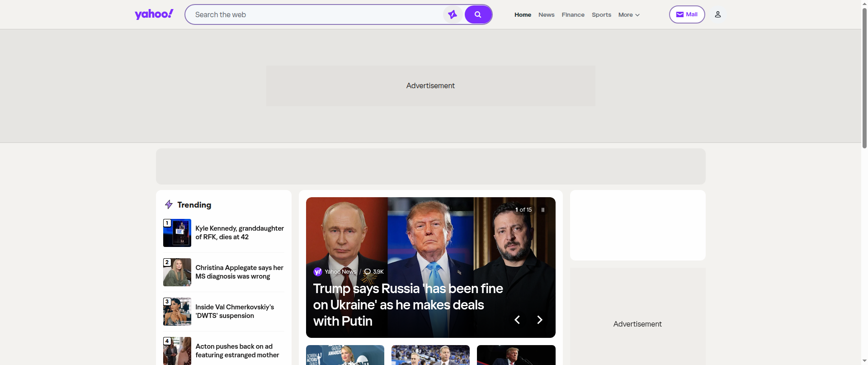868x365 pixels.
Task: Open the AI sparkle search assistant icon
Action: click(453, 14)
